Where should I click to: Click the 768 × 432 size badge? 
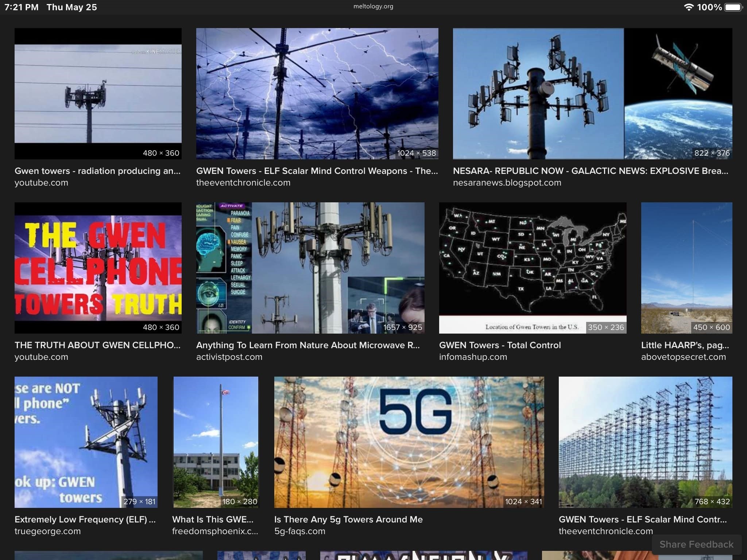click(712, 502)
